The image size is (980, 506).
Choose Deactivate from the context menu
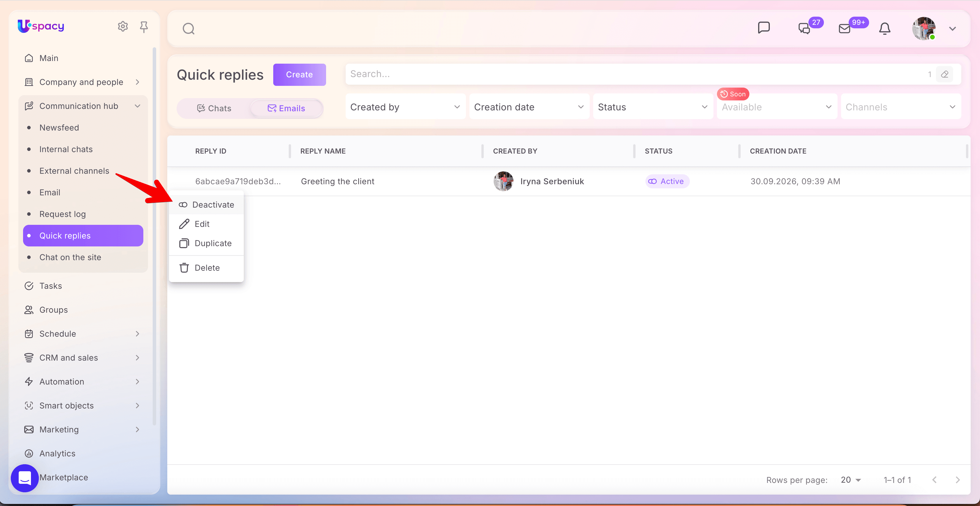(x=206, y=205)
